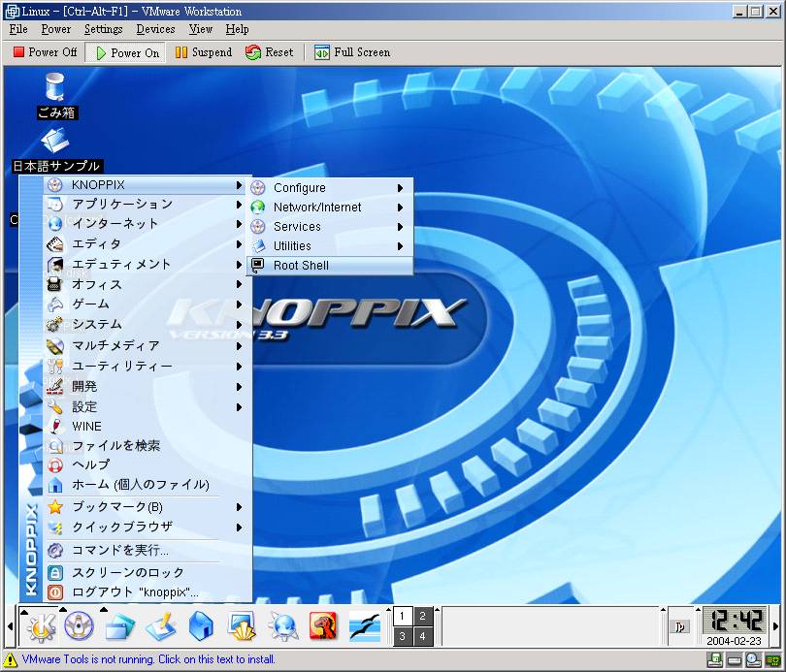
Task: Select the Root Shell menu entry
Action: [x=330, y=266]
